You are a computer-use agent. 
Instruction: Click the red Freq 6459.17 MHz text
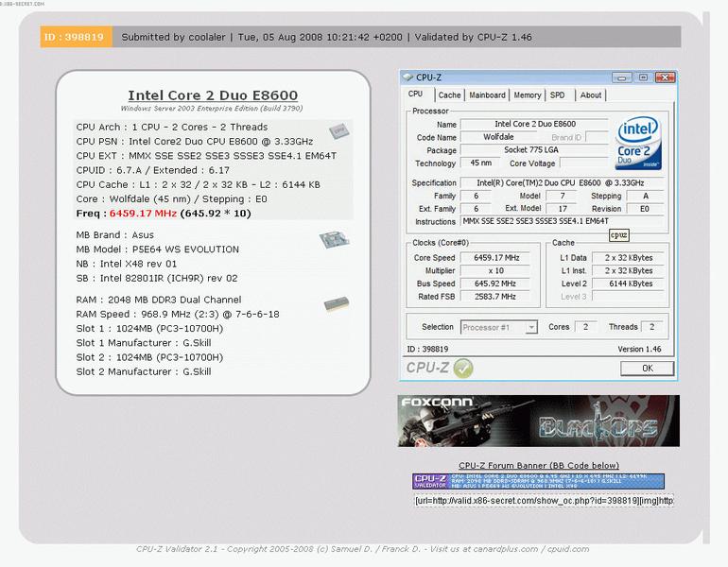pyautogui.click(x=143, y=214)
